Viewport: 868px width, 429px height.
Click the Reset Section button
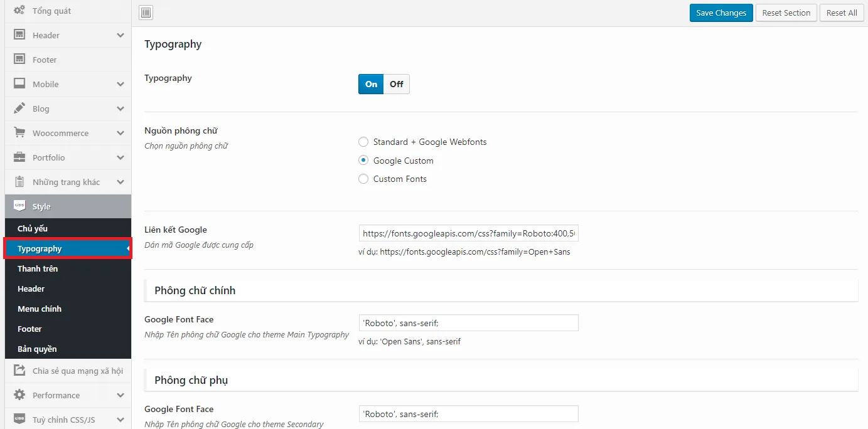click(x=786, y=13)
